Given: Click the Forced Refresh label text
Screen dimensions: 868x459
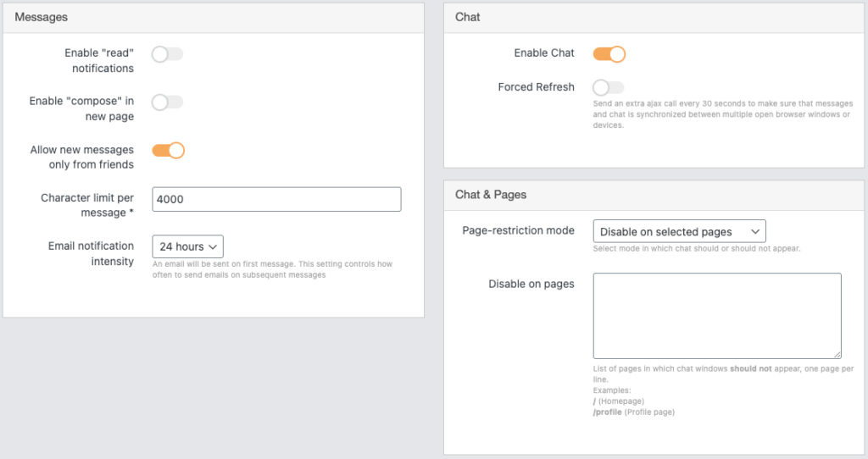Looking at the screenshot, I should coord(536,87).
